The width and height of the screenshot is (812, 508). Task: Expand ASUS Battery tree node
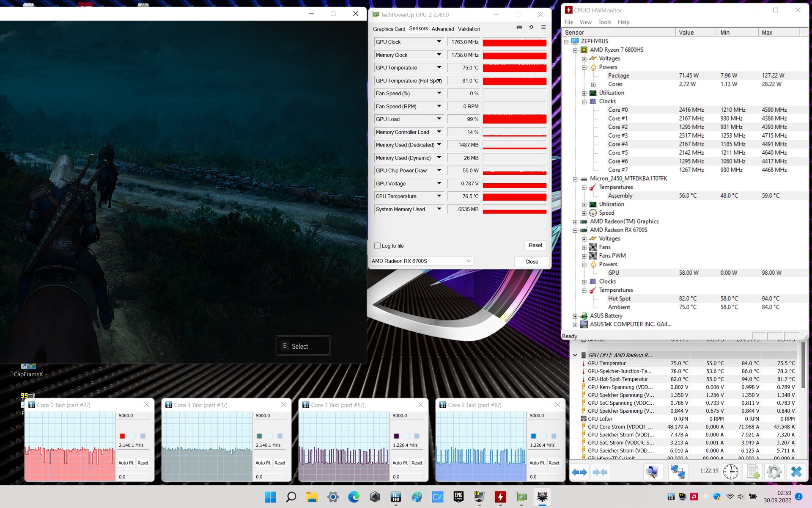click(x=575, y=316)
